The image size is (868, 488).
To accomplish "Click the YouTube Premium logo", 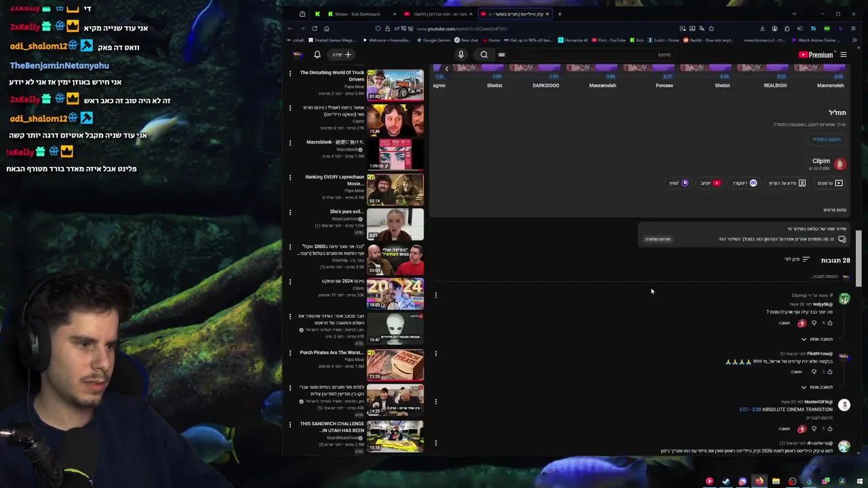I will [x=816, y=54].
